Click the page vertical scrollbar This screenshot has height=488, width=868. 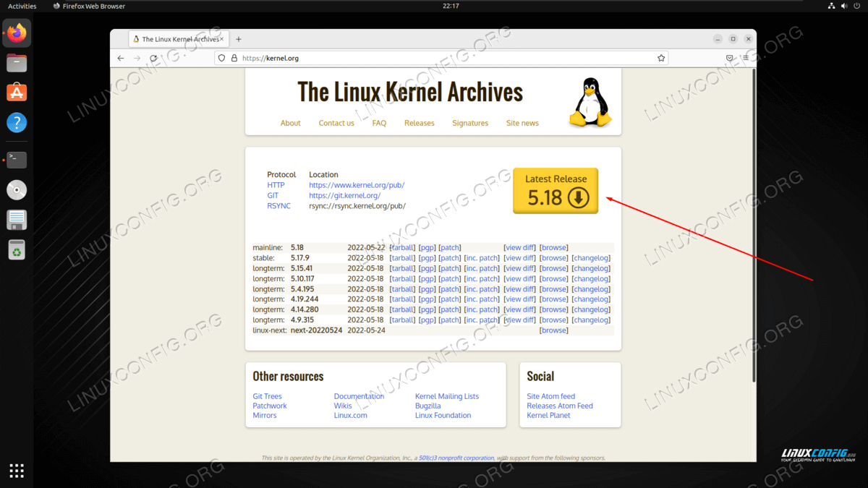754,225
